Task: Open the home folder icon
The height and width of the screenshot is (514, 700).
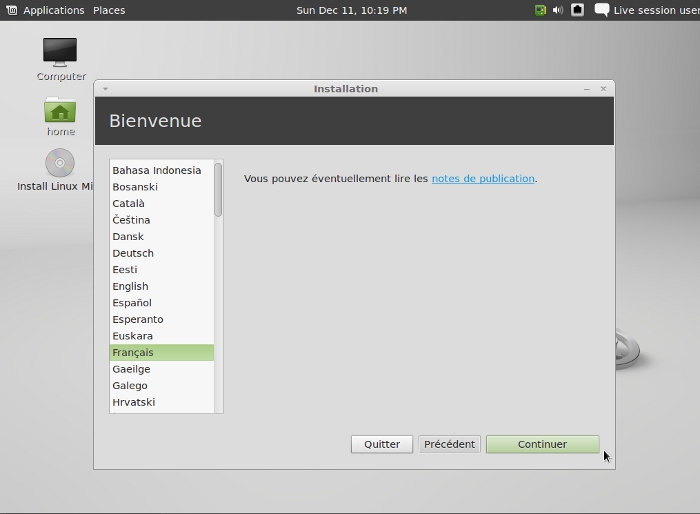Action: coord(60,111)
